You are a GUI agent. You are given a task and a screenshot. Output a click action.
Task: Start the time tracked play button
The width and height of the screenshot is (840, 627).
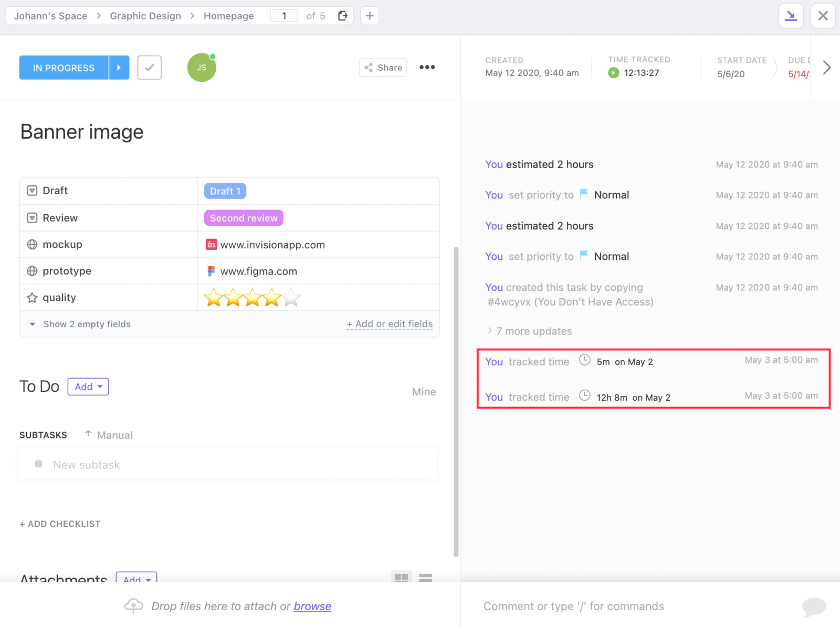point(613,73)
